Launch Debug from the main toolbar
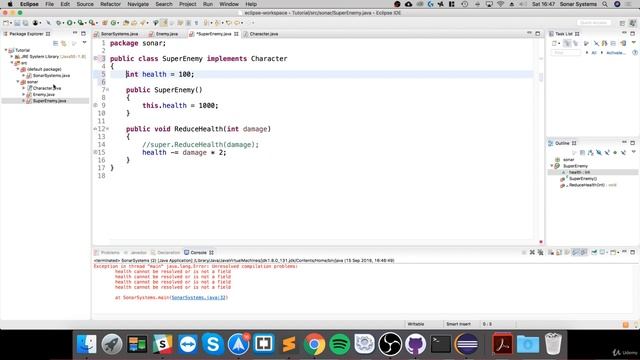This screenshot has height=360, width=640. (58, 23)
